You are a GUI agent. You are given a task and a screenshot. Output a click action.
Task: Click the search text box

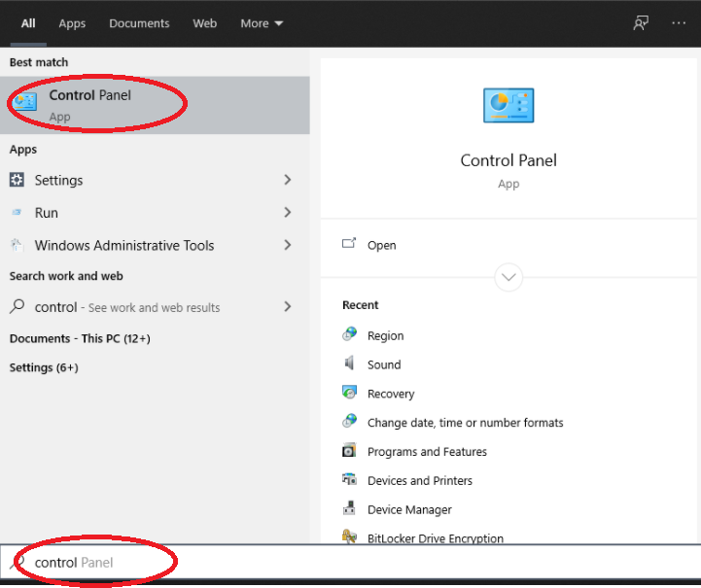pyautogui.click(x=350, y=562)
